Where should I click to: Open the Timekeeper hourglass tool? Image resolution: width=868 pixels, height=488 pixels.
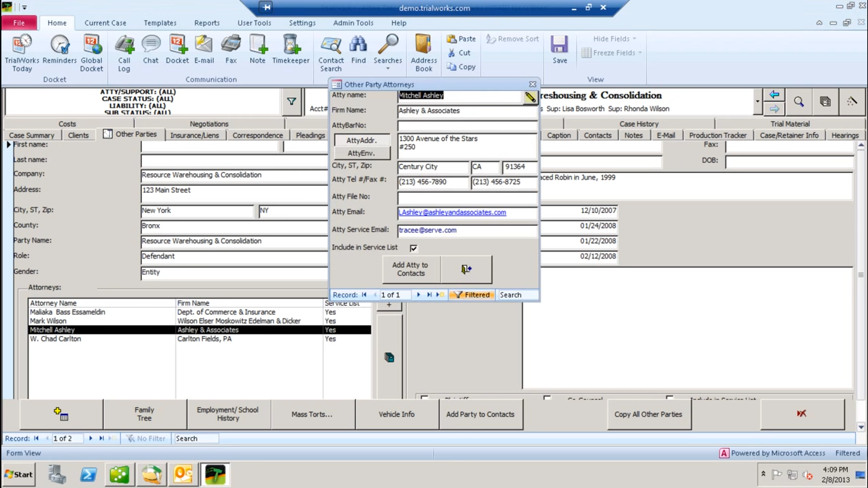click(291, 50)
